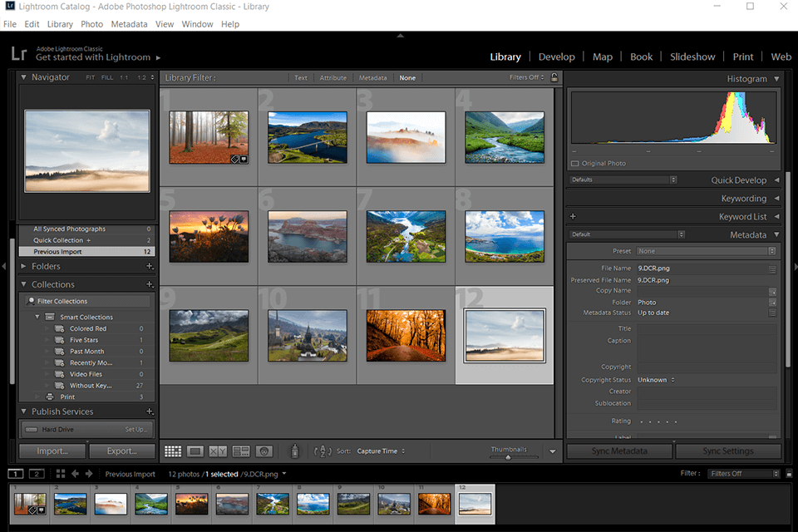Open the Photo menu
This screenshot has width=798, height=532.
tap(91, 24)
